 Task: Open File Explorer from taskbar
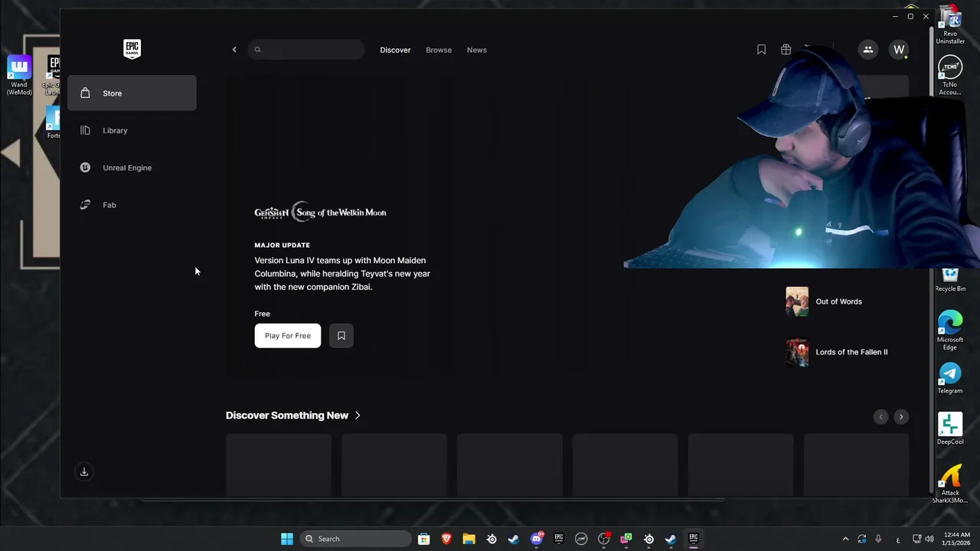point(469,539)
